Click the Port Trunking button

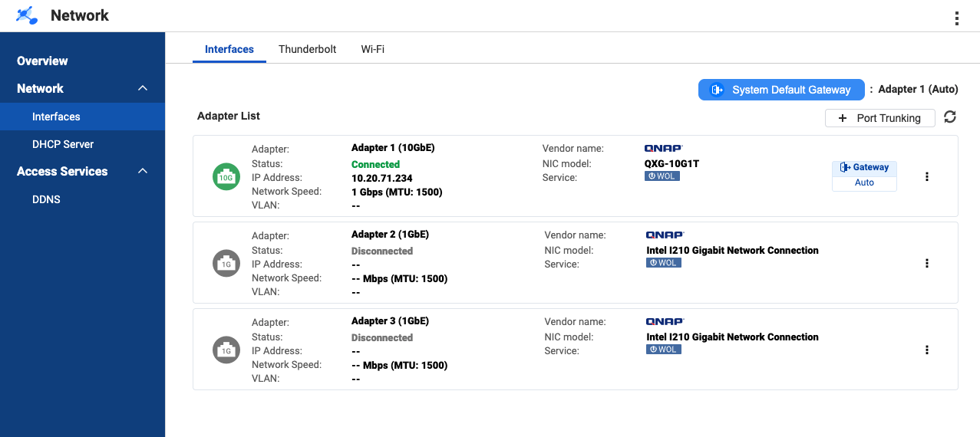click(880, 118)
